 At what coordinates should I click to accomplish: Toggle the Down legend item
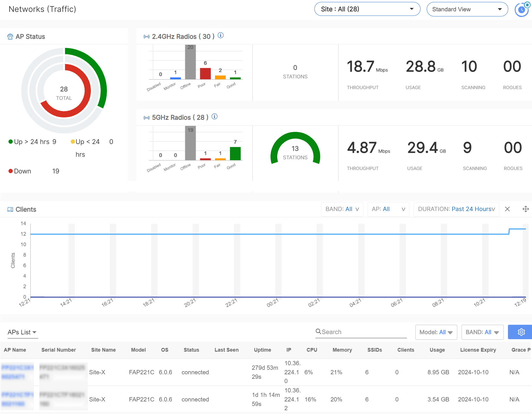(x=34, y=171)
